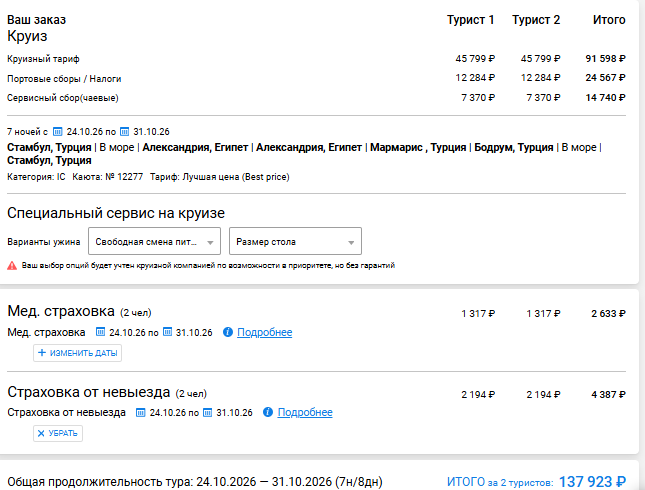Screen dimensions: 645x490
Task: Click 'Круизный тариф' row label
Action: point(43,59)
